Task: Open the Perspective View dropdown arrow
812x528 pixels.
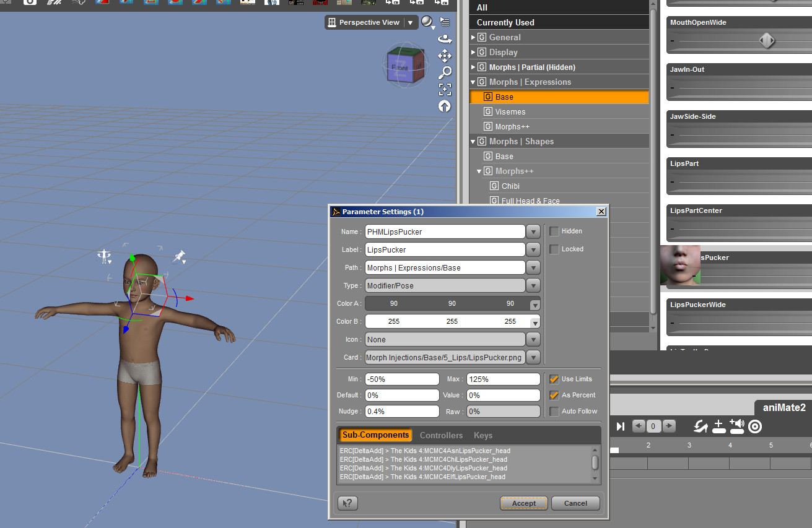Action: (x=410, y=23)
